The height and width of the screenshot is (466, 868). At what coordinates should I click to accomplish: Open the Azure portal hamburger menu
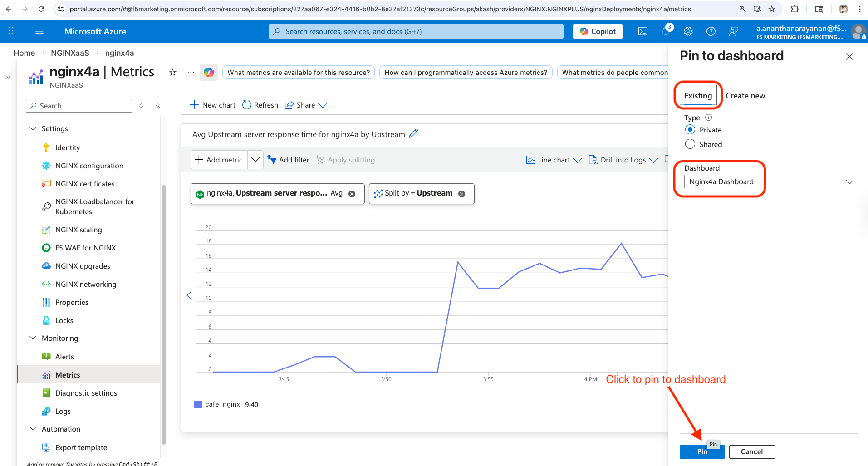pos(39,31)
